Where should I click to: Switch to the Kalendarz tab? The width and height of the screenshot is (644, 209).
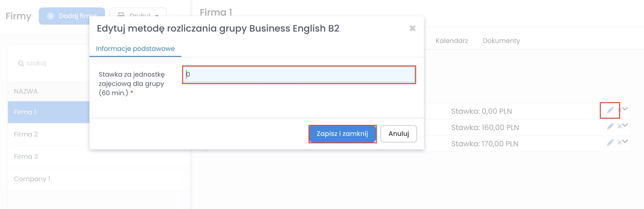point(452,41)
